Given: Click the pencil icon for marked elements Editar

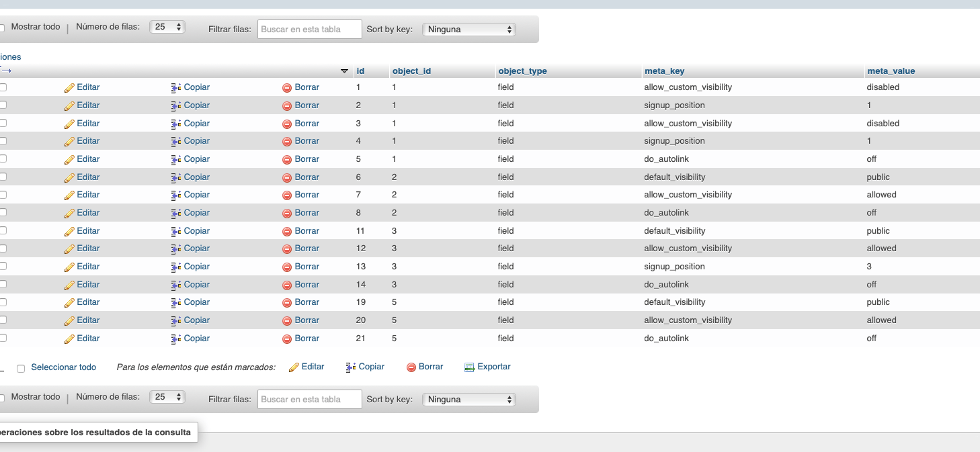Looking at the screenshot, I should pos(294,367).
